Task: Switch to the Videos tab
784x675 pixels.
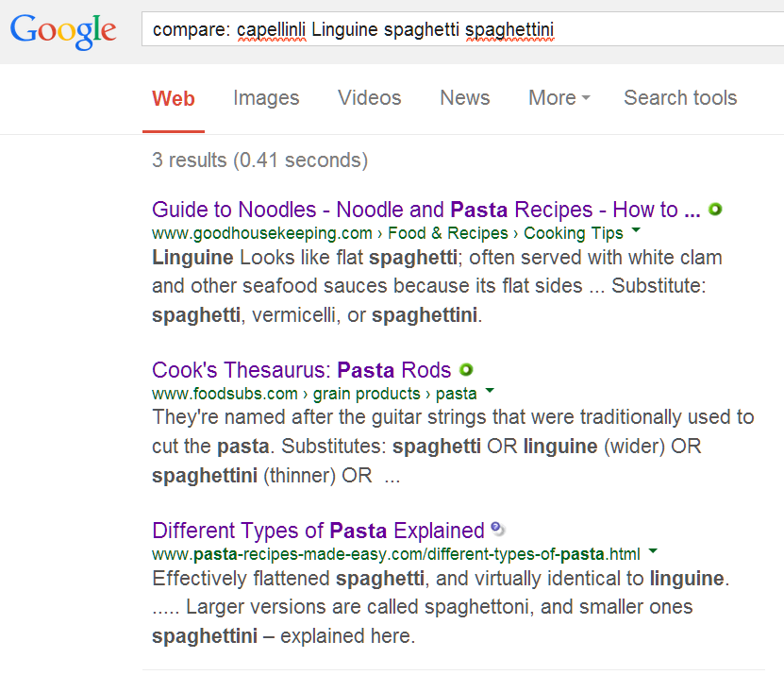Action: [370, 97]
